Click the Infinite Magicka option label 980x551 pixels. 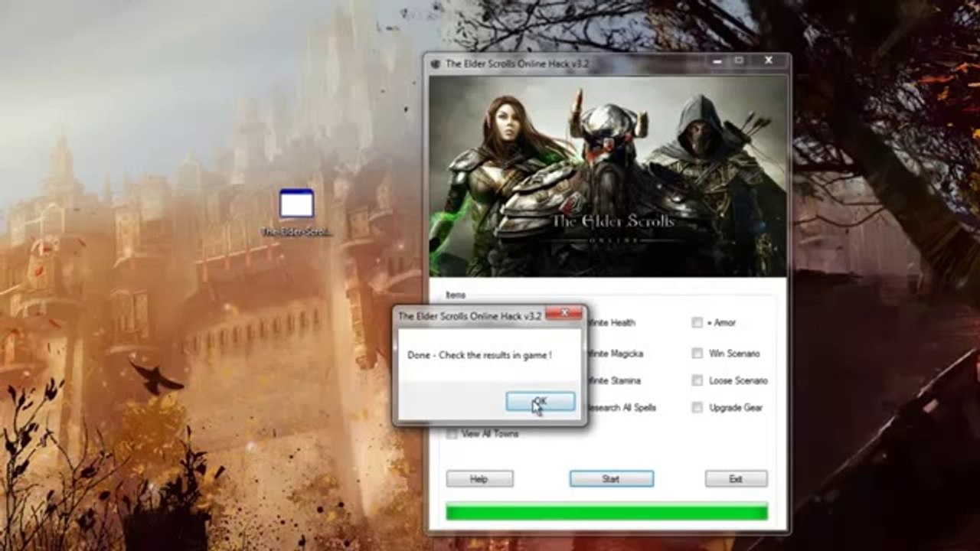(614, 354)
